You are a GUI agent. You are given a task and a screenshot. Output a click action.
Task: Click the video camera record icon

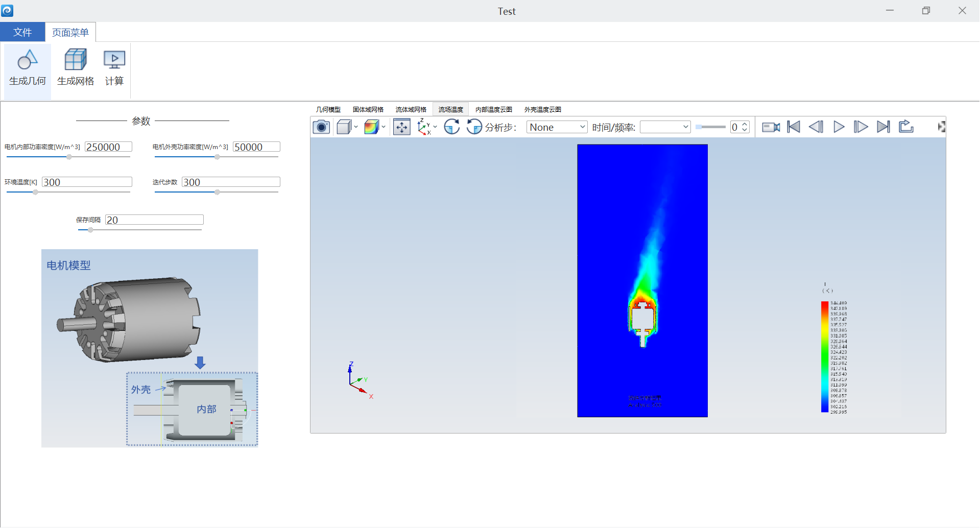tap(771, 127)
